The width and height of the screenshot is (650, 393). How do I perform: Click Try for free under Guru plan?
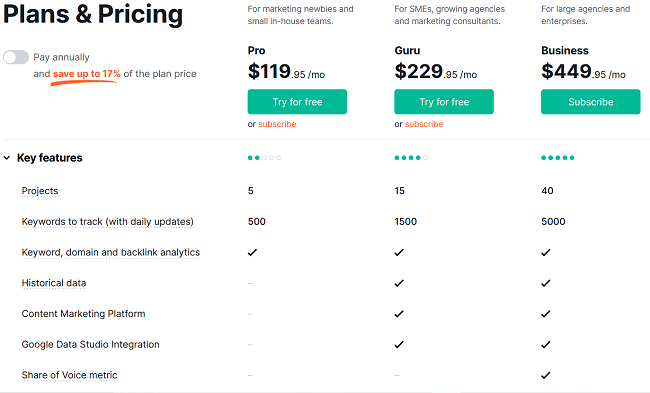point(444,102)
